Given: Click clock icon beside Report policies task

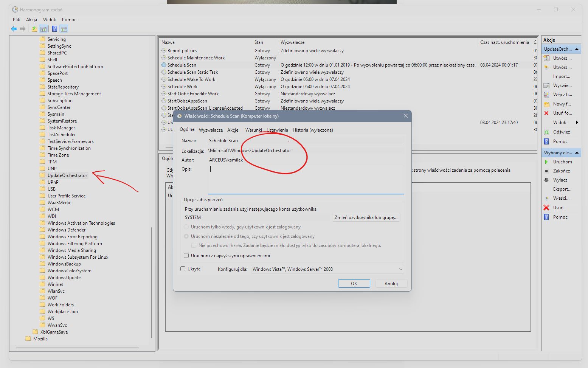Looking at the screenshot, I should (164, 51).
